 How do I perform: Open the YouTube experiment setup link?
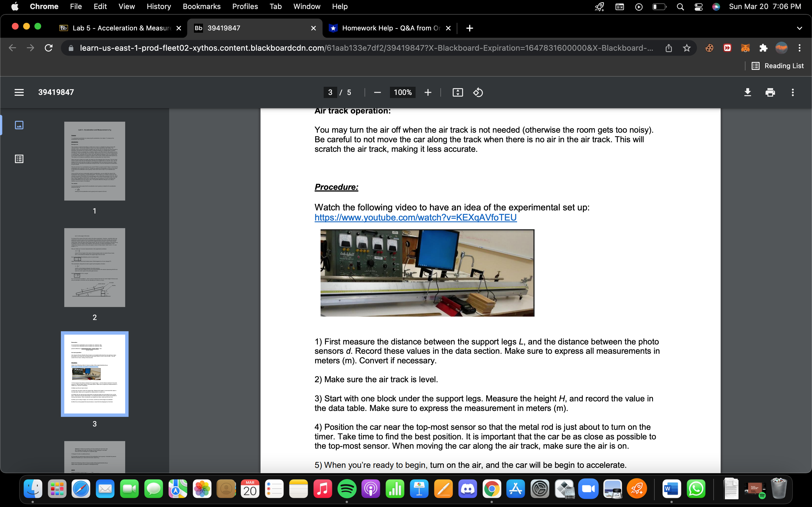click(415, 218)
